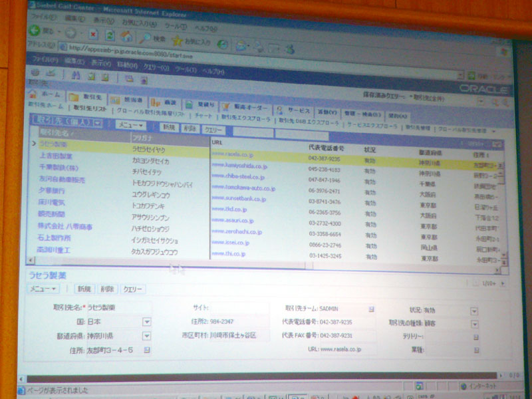Open the 住所 pick icon beside 友部町3-4-5
532x399 pixels.
(x=146, y=350)
